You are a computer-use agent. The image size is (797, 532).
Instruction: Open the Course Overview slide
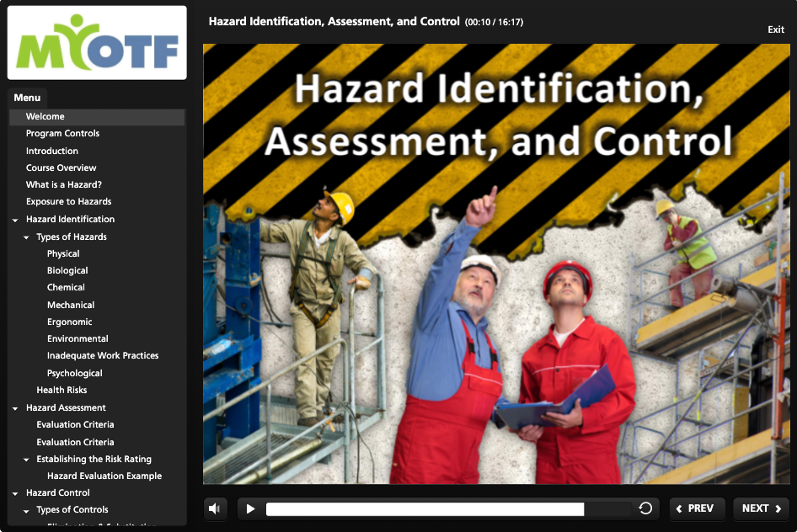tap(61, 168)
